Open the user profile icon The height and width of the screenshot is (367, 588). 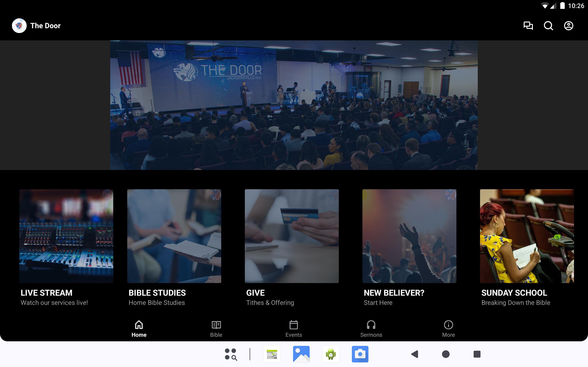[568, 26]
